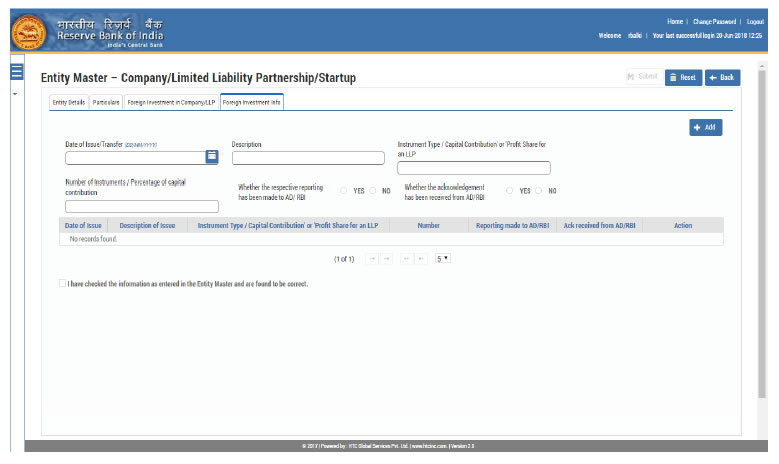Go to next page of records
This screenshot has height=464, width=779.
click(405, 259)
